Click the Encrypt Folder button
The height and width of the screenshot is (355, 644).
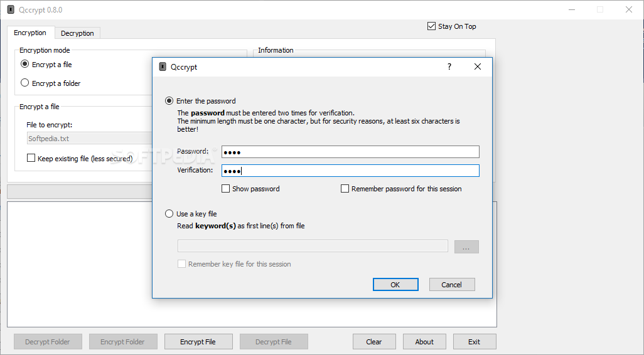[123, 341]
